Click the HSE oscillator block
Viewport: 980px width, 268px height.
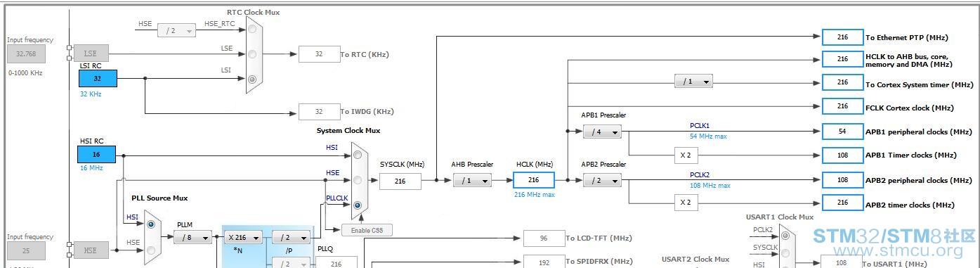[x=91, y=250]
